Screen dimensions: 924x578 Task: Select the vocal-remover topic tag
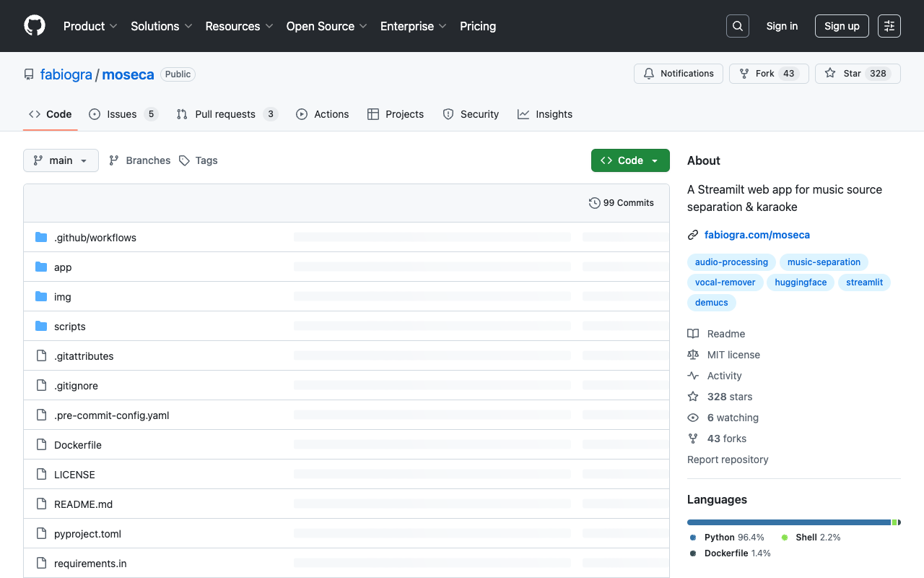(x=725, y=282)
